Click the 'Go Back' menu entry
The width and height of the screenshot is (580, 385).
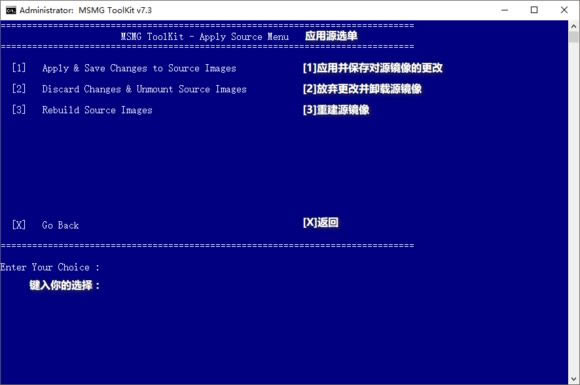[x=60, y=225]
